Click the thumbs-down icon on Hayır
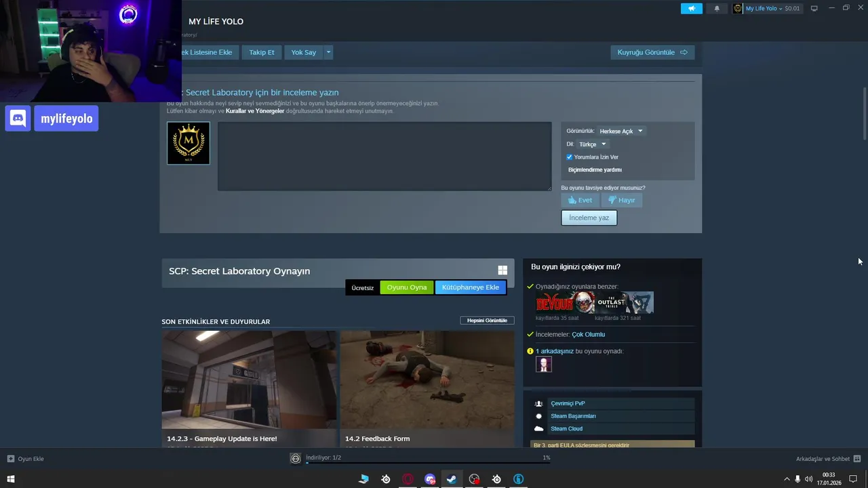Screen dimensions: 868x488 [612, 200]
